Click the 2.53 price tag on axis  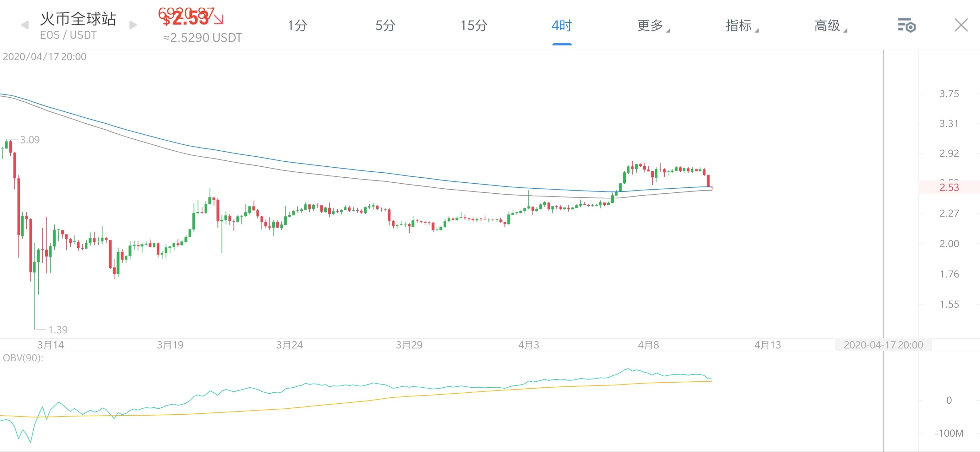click(949, 187)
